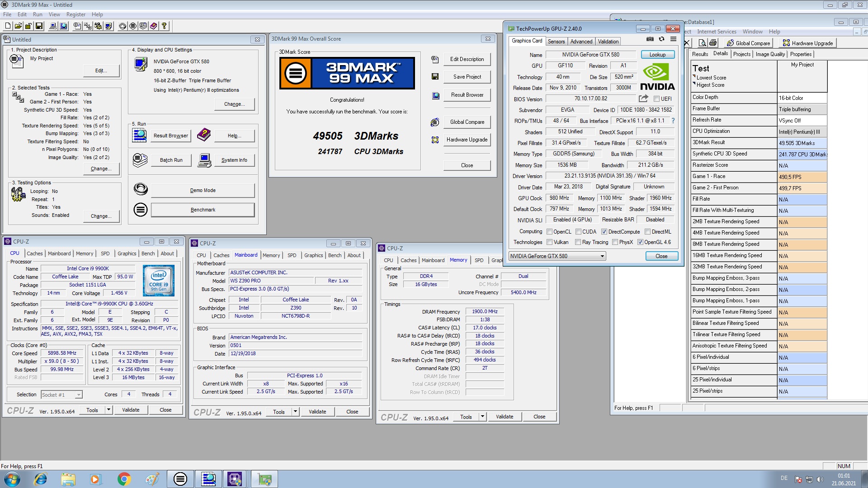Open the Bench tab in first CPU-Z window
This screenshot has height=488, width=868.
pyautogui.click(x=148, y=253)
